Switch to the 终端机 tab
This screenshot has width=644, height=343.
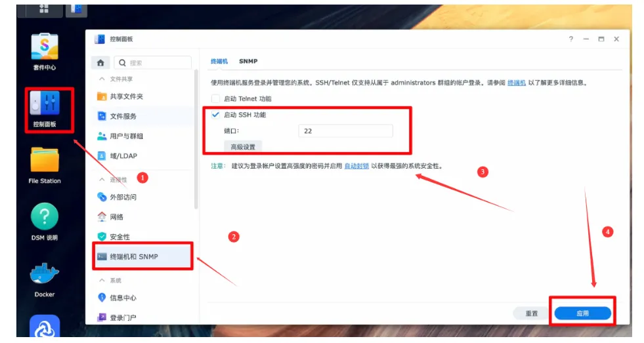pyautogui.click(x=219, y=61)
